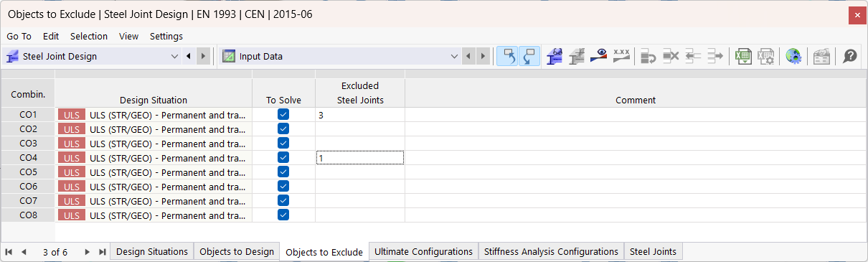Image resolution: width=868 pixels, height=262 pixels.
Task: Go to next add-on with right arrow
Action: tap(204, 56)
